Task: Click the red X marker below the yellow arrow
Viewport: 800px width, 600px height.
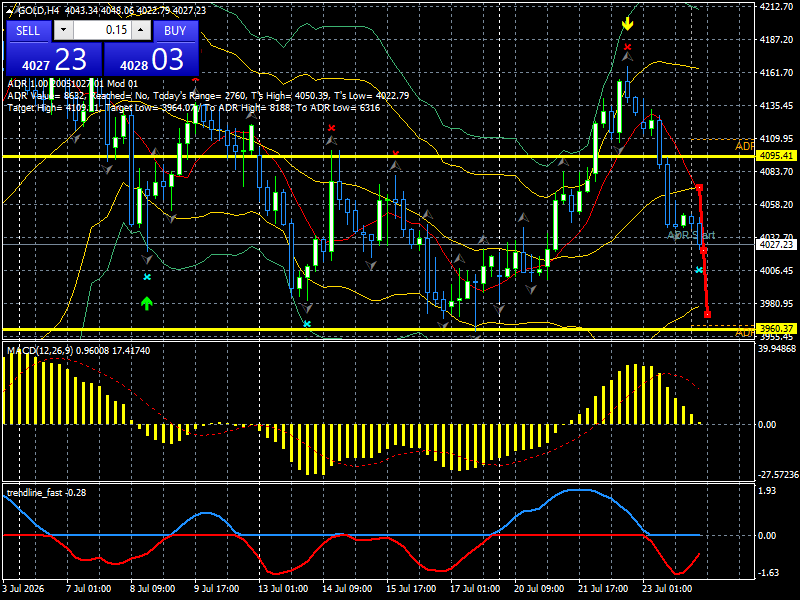Action: coord(628,47)
